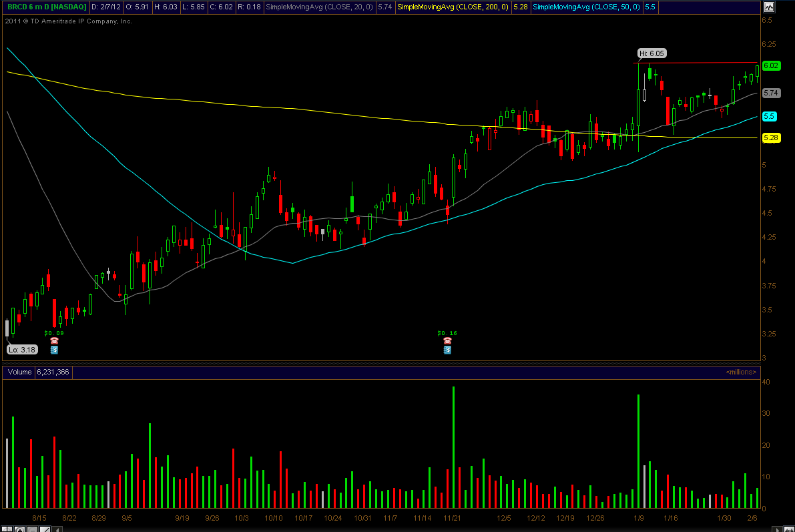Click the C: 6.02 close price readout
The height and width of the screenshot is (532, 795).
(222, 7)
